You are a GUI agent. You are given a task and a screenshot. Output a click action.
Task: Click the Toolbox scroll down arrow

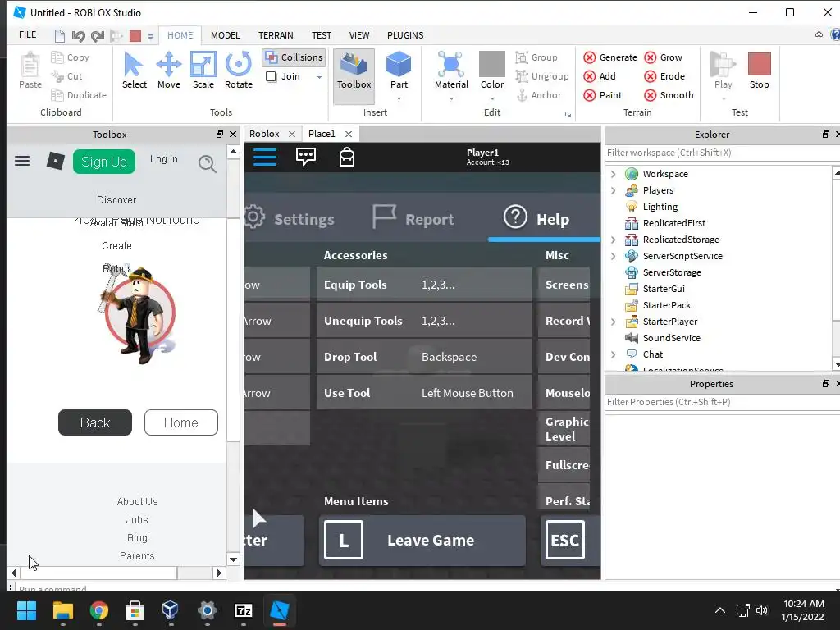(x=233, y=559)
